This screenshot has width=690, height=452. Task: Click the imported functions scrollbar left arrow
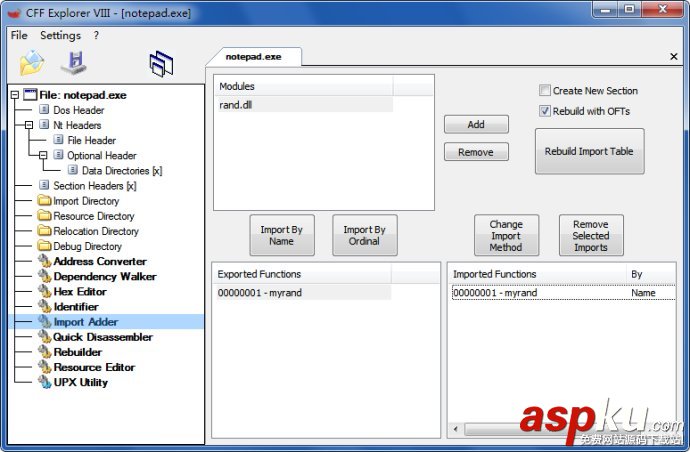tap(456, 428)
